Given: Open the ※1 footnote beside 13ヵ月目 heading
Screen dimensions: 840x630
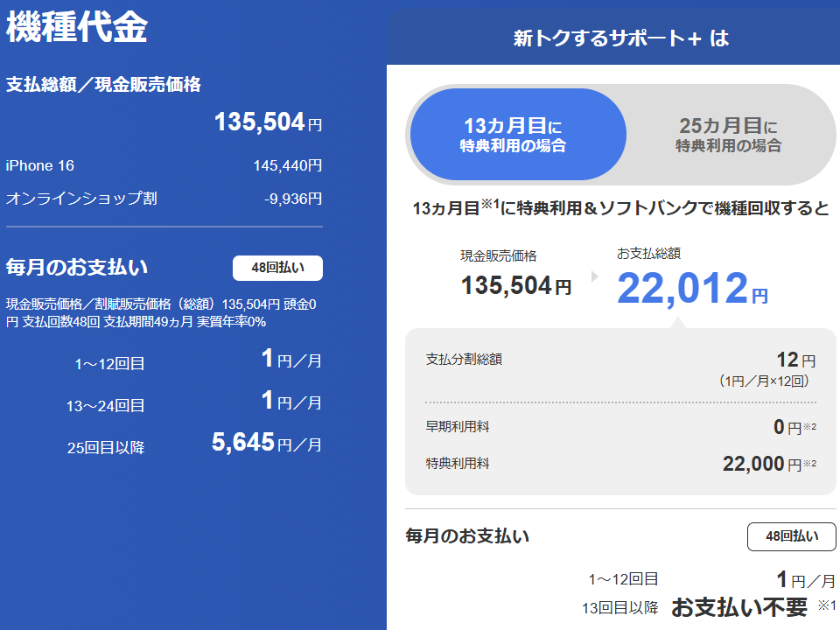Looking at the screenshot, I should click(x=490, y=204).
